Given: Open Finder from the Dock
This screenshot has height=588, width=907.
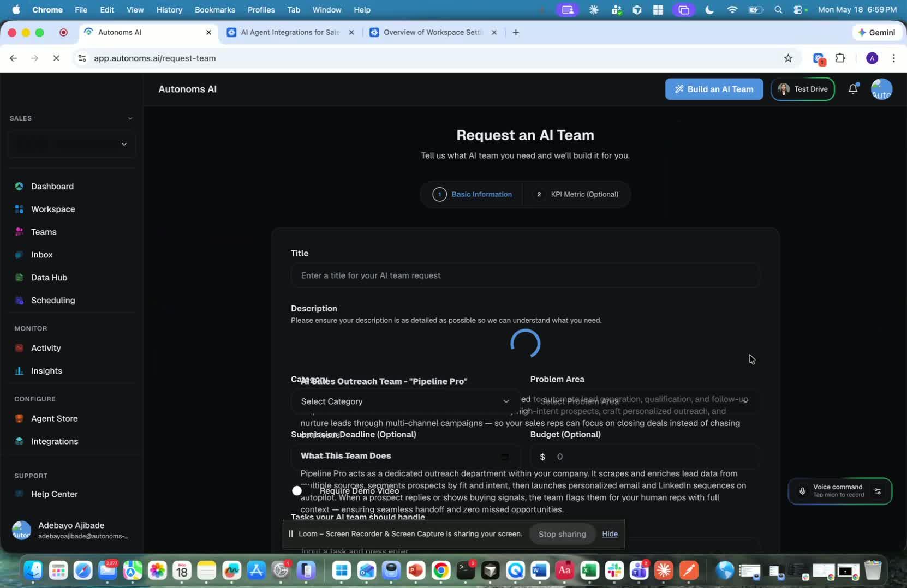Looking at the screenshot, I should (33, 571).
